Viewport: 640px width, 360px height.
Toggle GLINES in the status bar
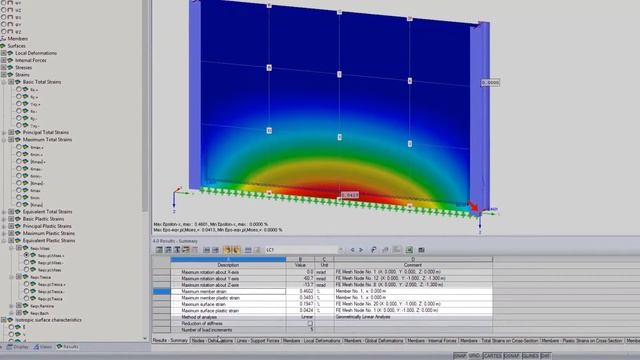coord(530,356)
